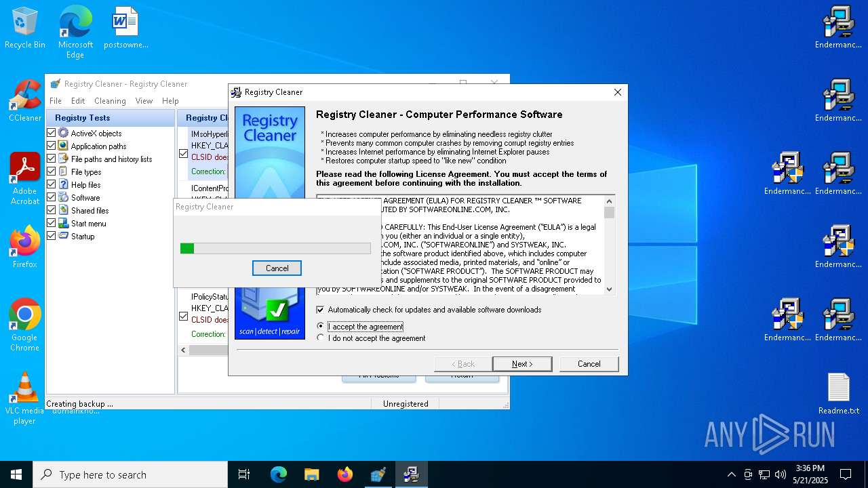This screenshot has width=868, height=488.
Task: Toggle the Help files checkbox
Action: pos(51,184)
